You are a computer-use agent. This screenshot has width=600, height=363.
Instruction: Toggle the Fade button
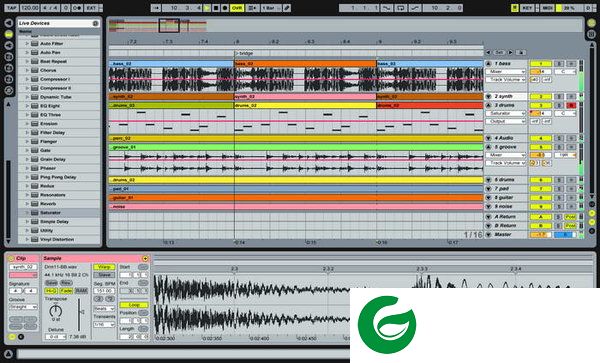(x=66, y=291)
